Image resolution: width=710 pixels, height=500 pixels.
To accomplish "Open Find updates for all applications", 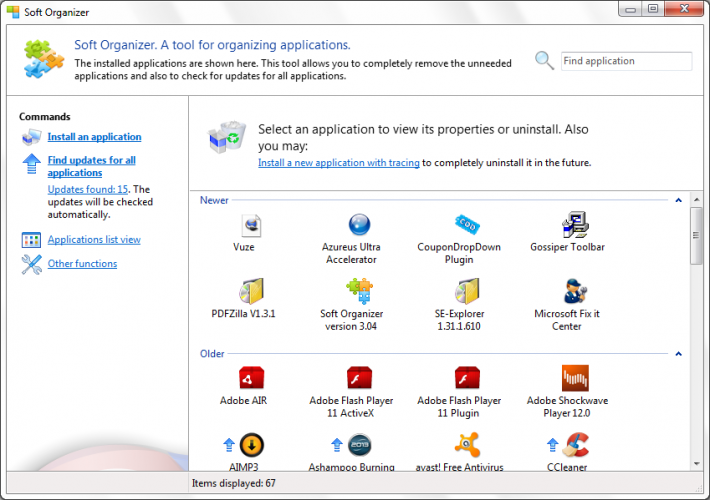I will click(91, 166).
